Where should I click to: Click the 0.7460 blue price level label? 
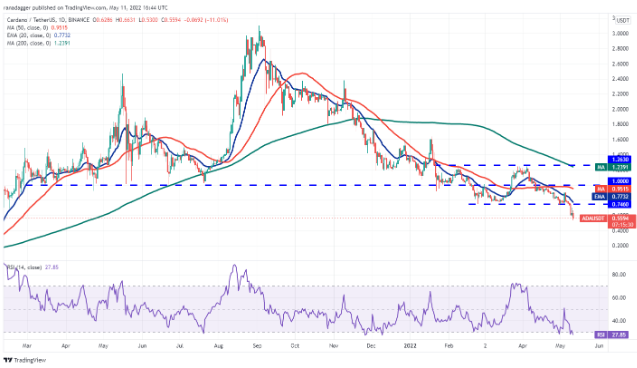click(619, 204)
